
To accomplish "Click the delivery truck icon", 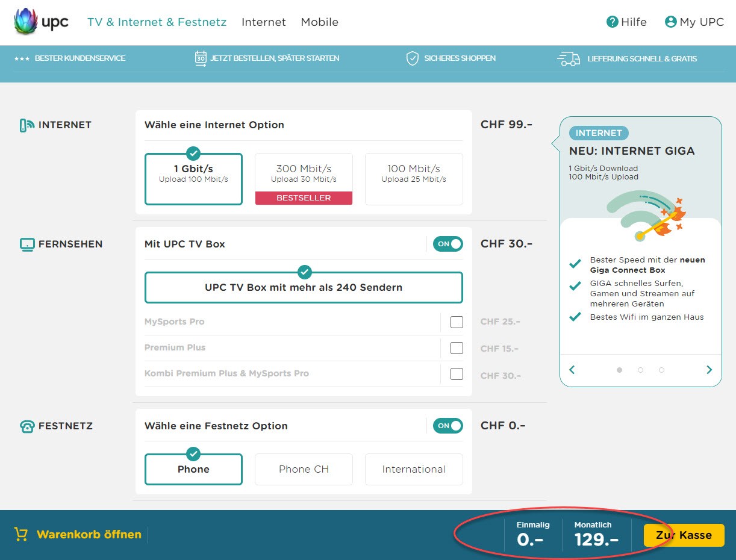I will click(x=569, y=58).
